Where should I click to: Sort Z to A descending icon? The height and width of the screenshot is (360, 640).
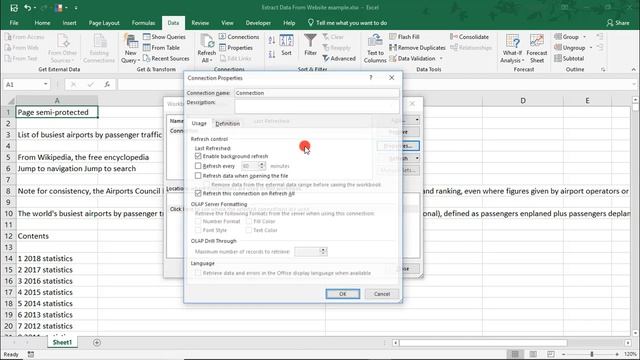point(272,54)
